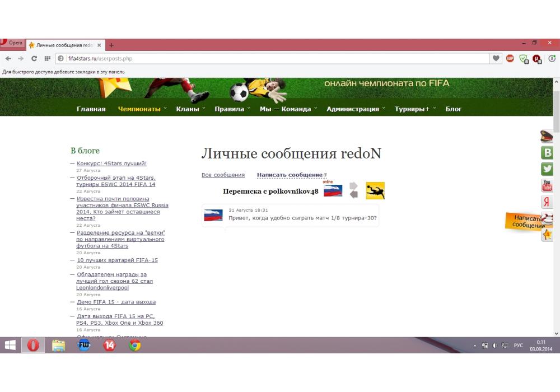Viewport: 560px width, 392px height.
Task: Bookmark page with the heart icon
Action: point(496,58)
